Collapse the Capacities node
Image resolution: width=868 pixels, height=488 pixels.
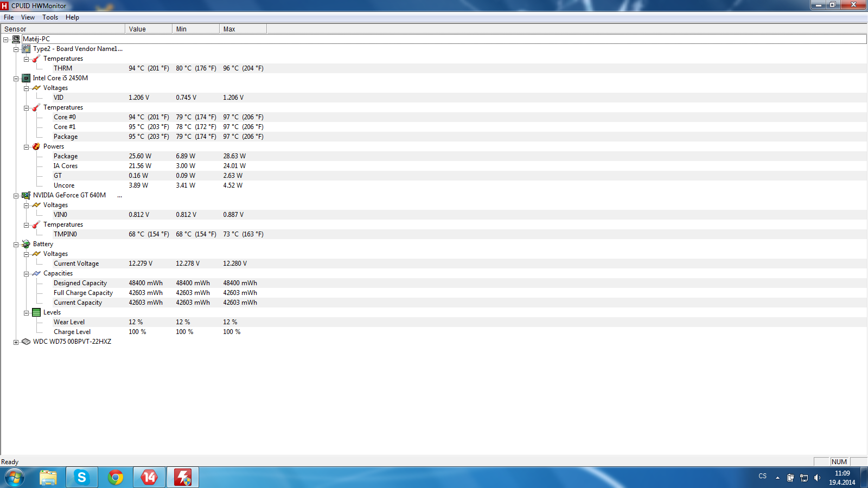pyautogui.click(x=26, y=274)
